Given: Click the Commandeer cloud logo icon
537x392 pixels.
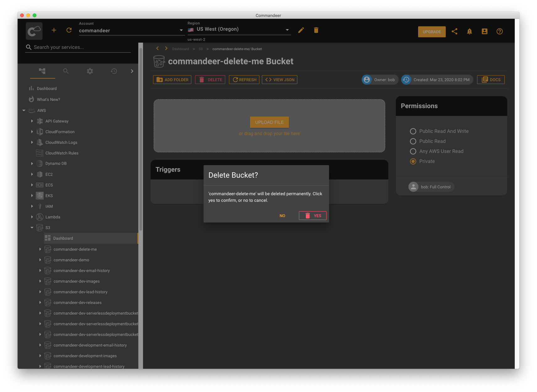Looking at the screenshot, I should tap(34, 31).
